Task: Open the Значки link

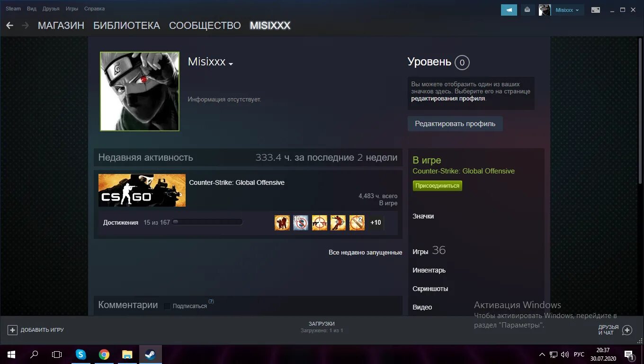Action: pos(423,216)
